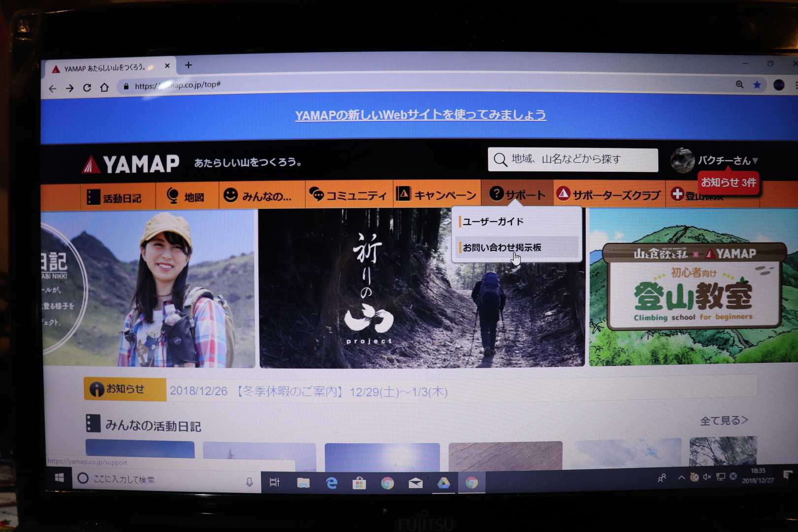Choose ユーザーガイド from the support dropdown

493,222
